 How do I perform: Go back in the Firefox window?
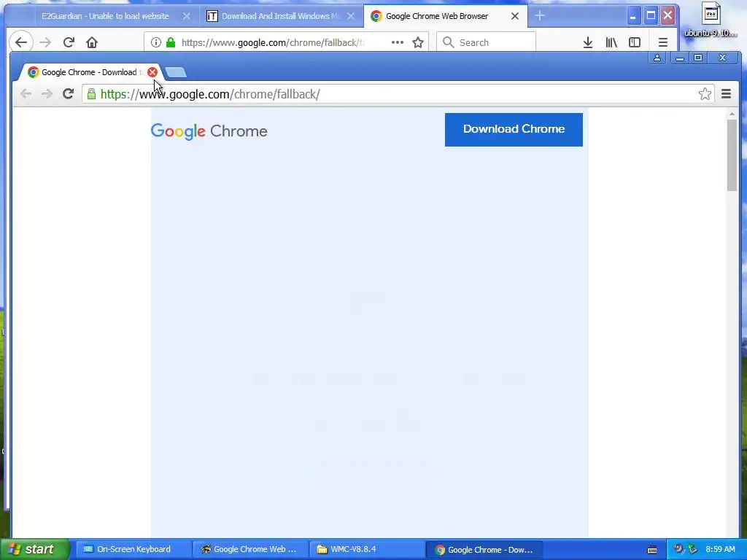(x=21, y=42)
